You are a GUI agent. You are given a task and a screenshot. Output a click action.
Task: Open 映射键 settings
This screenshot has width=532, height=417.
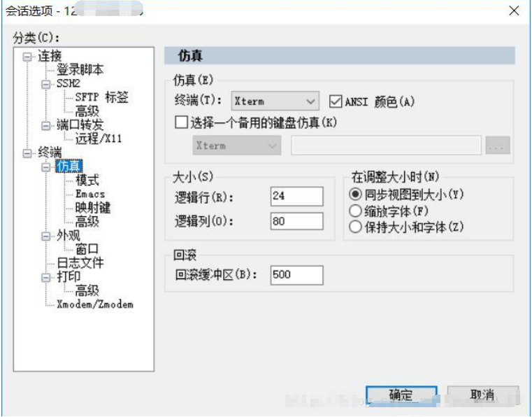92,208
